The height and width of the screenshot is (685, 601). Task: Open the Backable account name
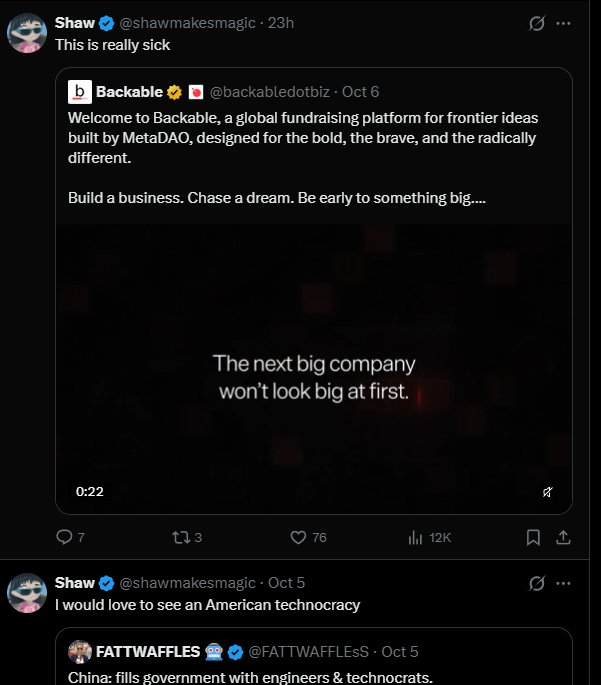click(129, 92)
